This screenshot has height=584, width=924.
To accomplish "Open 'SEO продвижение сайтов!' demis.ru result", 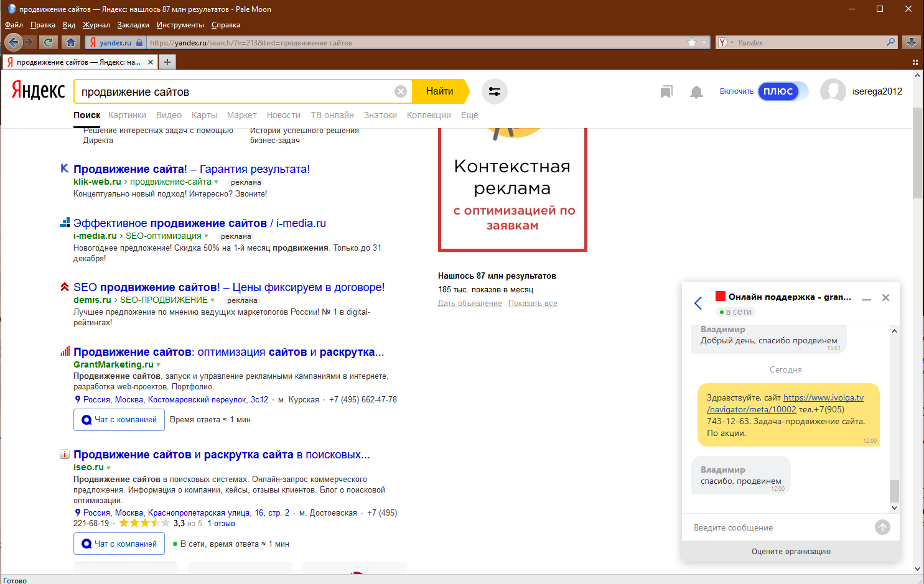I will click(229, 287).
